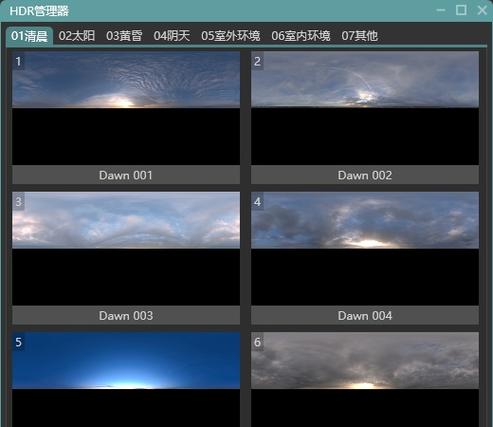Choose the Dawn 002 HDR preview
This screenshot has height=427, width=493.
point(365,108)
